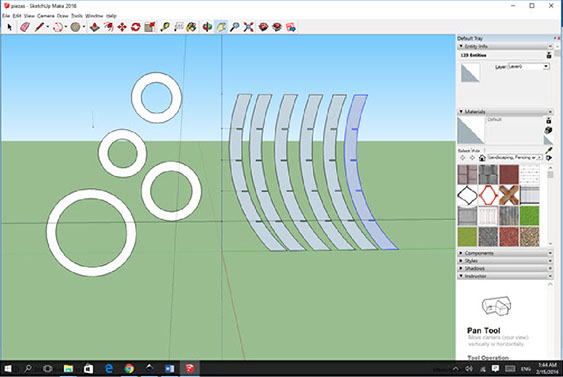Navigate back in materials browser
This screenshot has height=377, width=563.
click(x=462, y=158)
